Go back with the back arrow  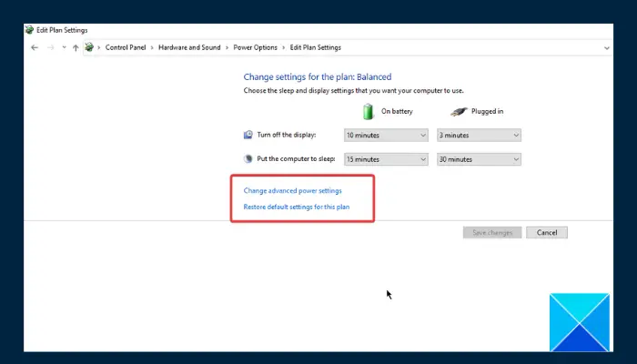(x=35, y=47)
